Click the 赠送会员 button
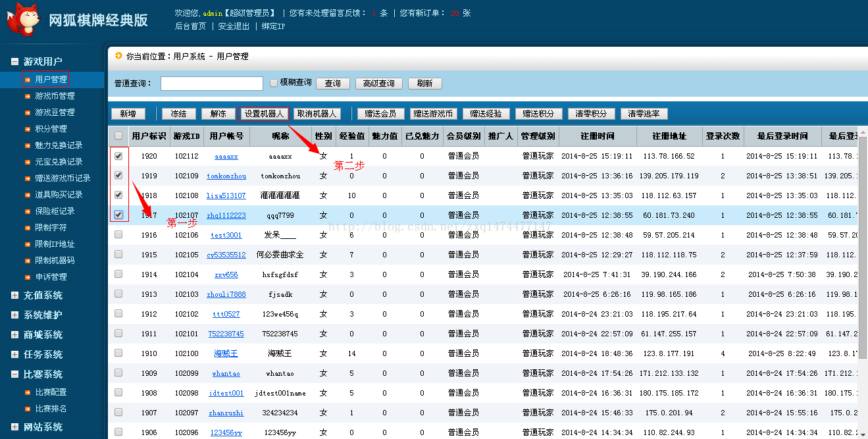Screen dimensions: 868x439 click(x=381, y=114)
